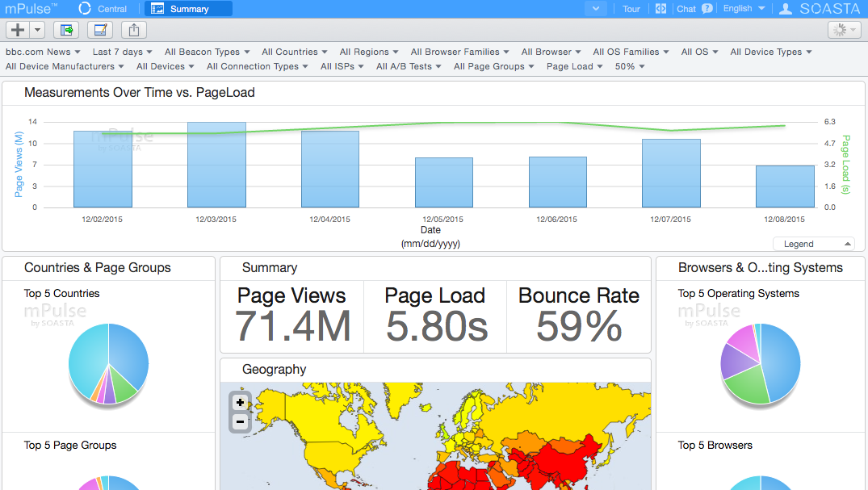Click the Top 5 Browsers label
Image resolution: width=868 pixels, height=490 pixels.
715,445
